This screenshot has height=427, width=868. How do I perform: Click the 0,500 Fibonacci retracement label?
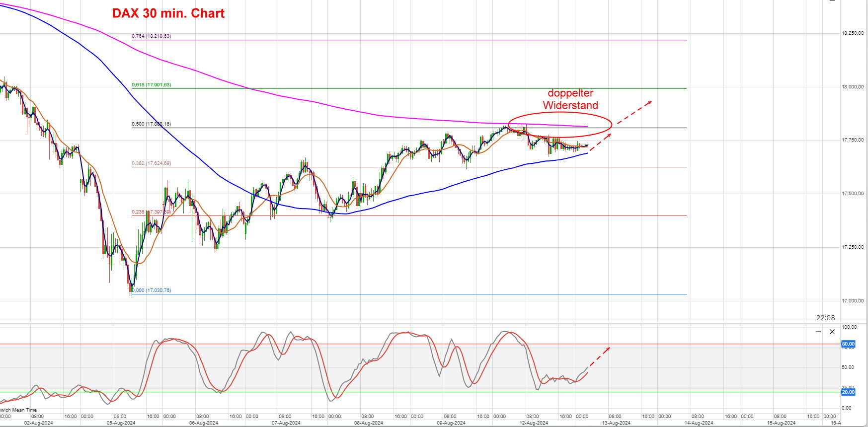point(151,124)
